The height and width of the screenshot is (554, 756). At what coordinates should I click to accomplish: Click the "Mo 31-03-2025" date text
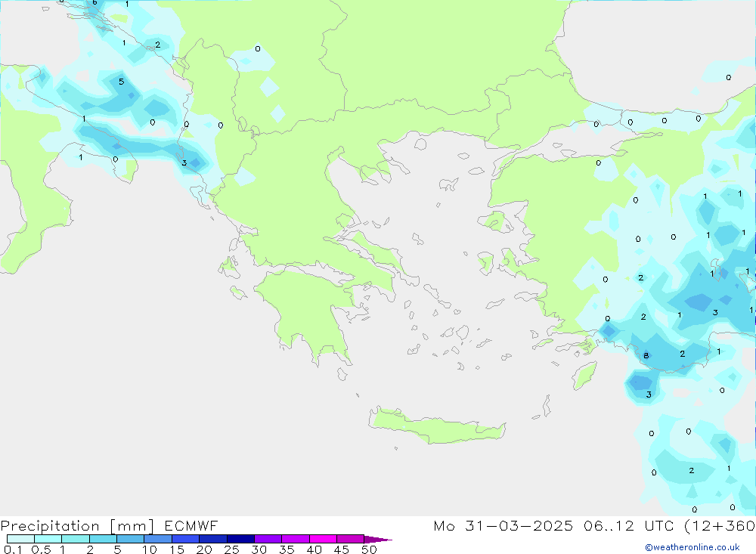503,525
